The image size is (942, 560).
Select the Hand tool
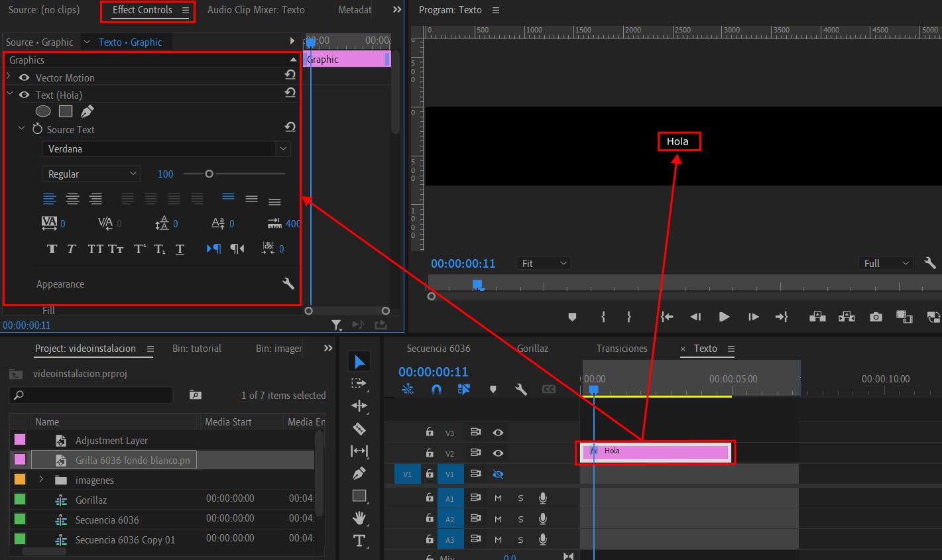[x=359, y=518]
